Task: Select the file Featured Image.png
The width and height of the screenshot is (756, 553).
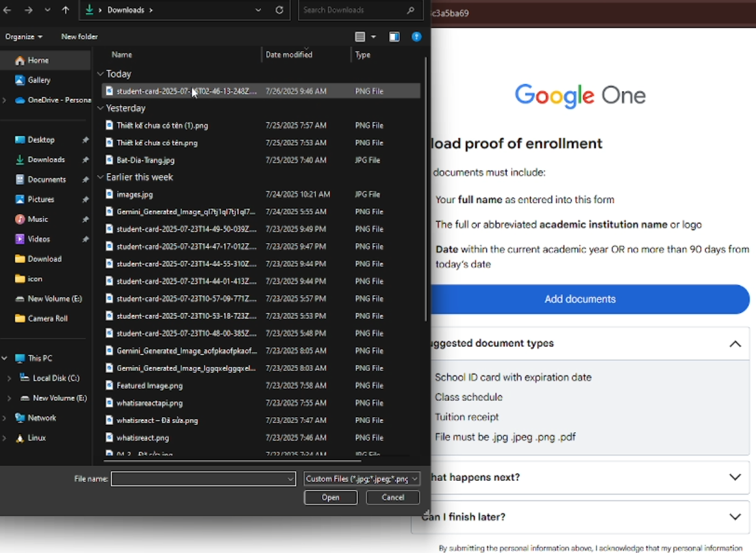Action: click(x=261, y=385)
